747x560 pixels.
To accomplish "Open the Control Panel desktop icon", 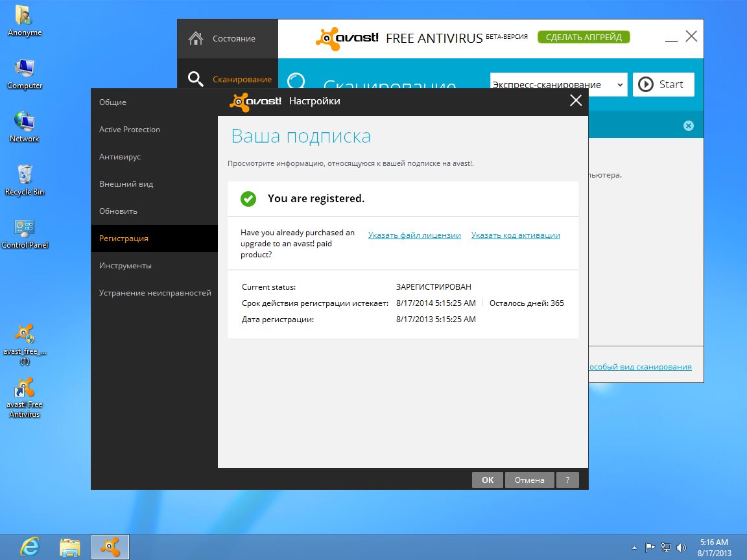I will coord(24,233).
